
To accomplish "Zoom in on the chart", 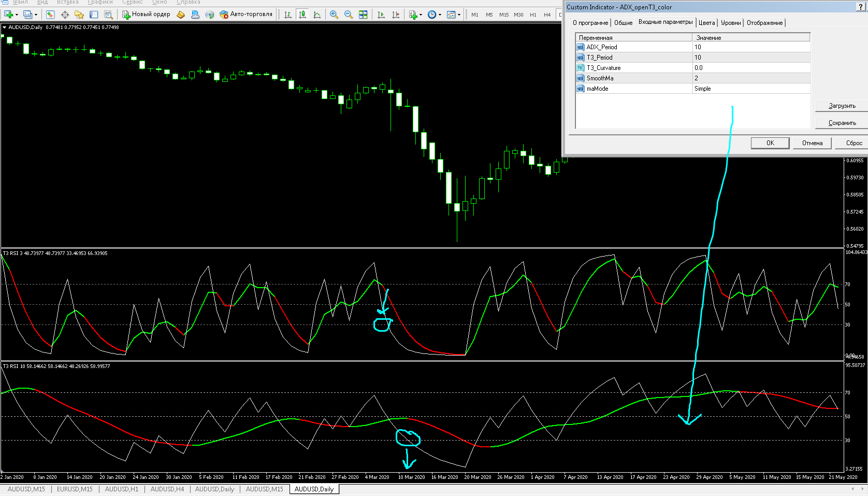I will pos(334,15).
